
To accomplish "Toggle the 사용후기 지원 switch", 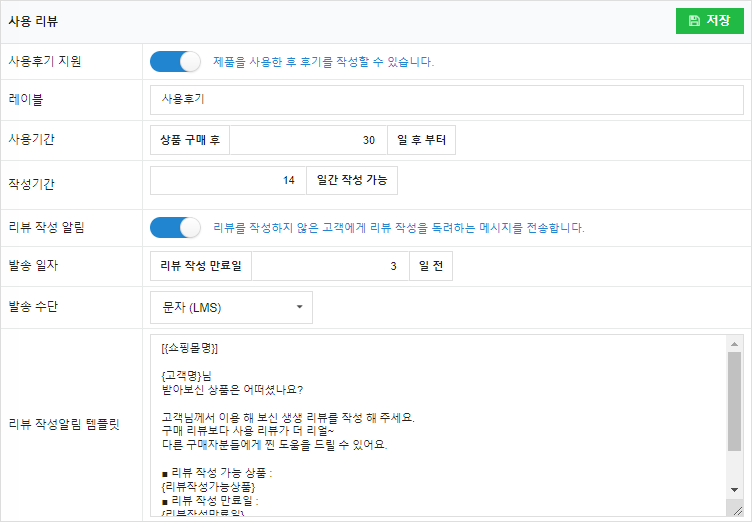I will click(176, 61).
